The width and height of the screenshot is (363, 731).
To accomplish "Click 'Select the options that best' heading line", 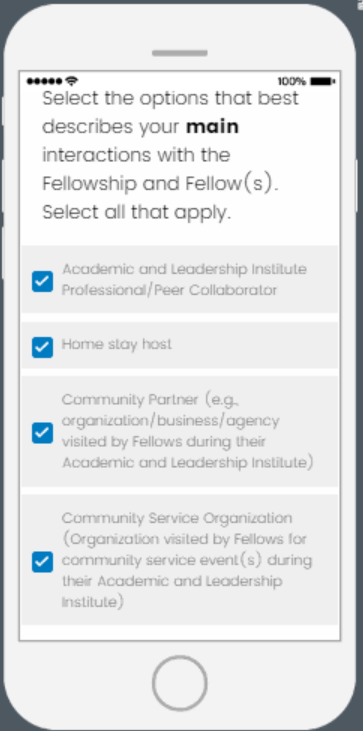I will (171, 98).
